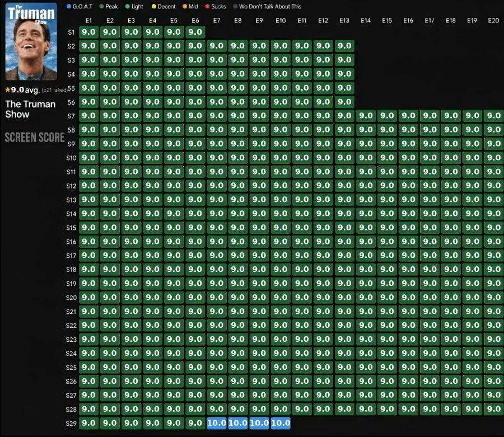Click the Light legend label

tap(137, 6)
